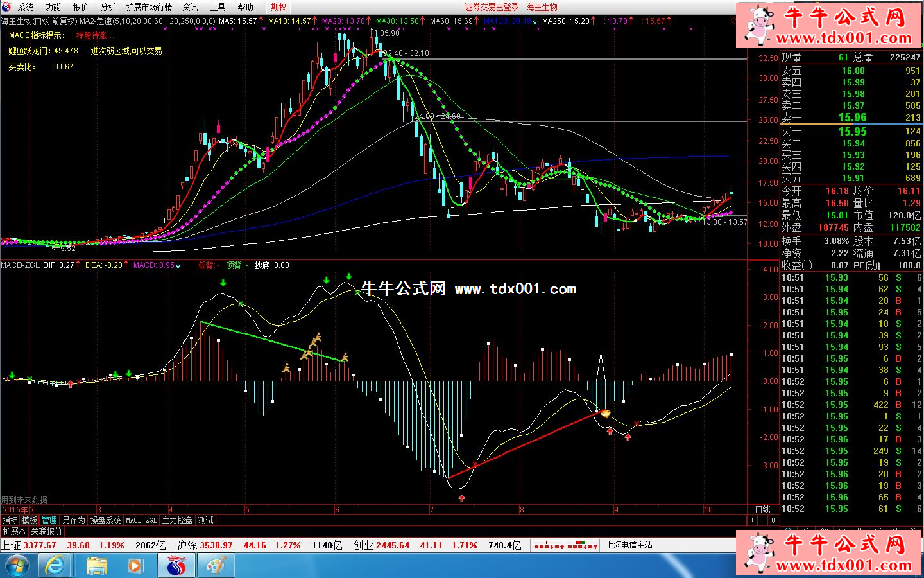
Task: Click the 另存为 button
Action: coord(73,520)
